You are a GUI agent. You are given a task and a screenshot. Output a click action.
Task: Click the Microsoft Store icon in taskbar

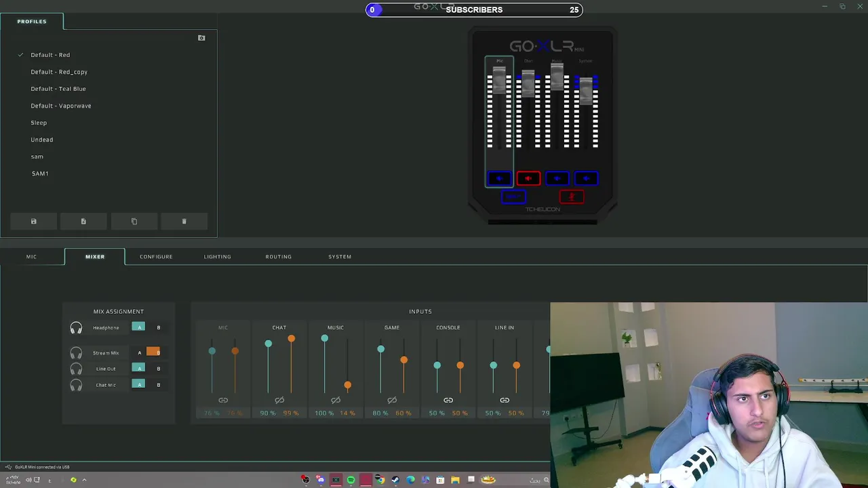point(440,480)
